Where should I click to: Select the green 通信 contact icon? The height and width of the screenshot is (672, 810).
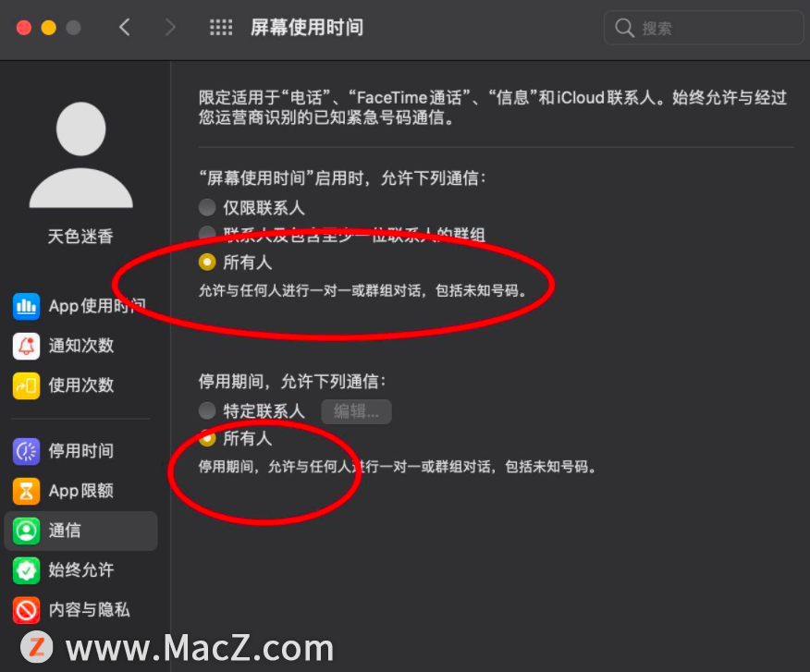[26, 531]
